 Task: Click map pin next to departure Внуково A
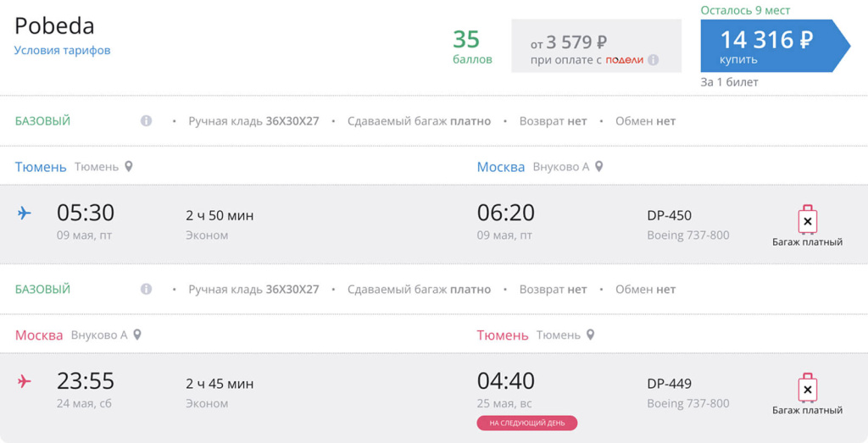click(x=137, y=335)
